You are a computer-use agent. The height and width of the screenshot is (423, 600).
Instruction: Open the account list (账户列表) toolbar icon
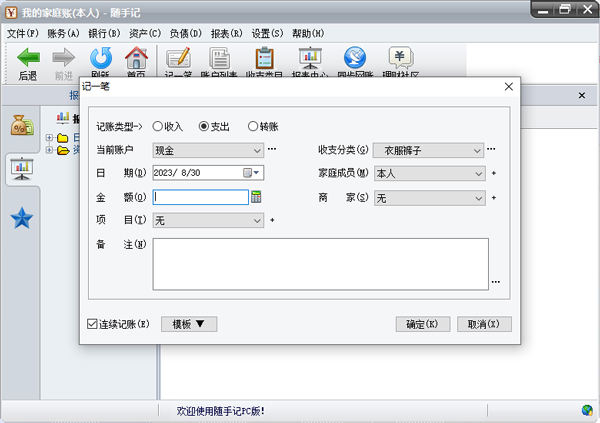pos(220,58)
